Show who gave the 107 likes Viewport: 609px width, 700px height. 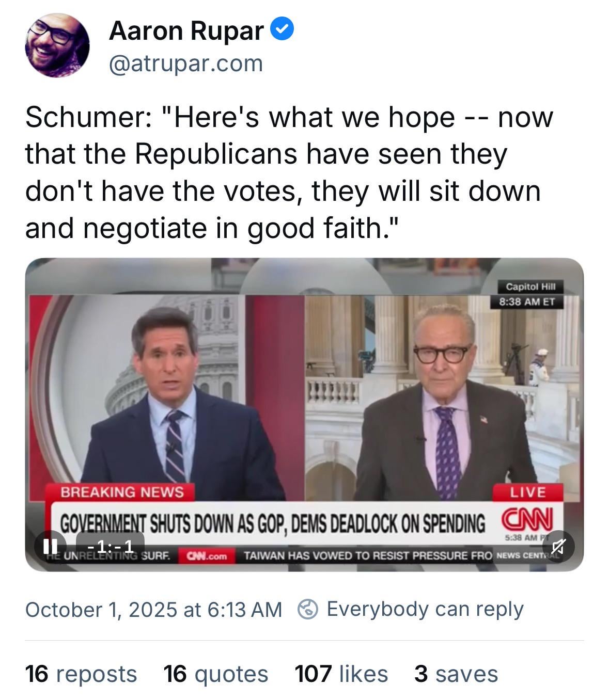341,674
